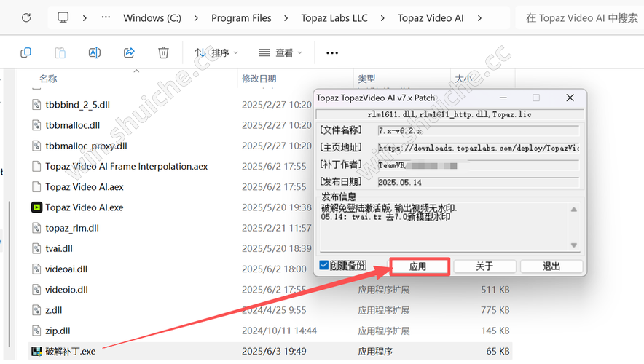Sort by the 名称 column header

[48, 79]
